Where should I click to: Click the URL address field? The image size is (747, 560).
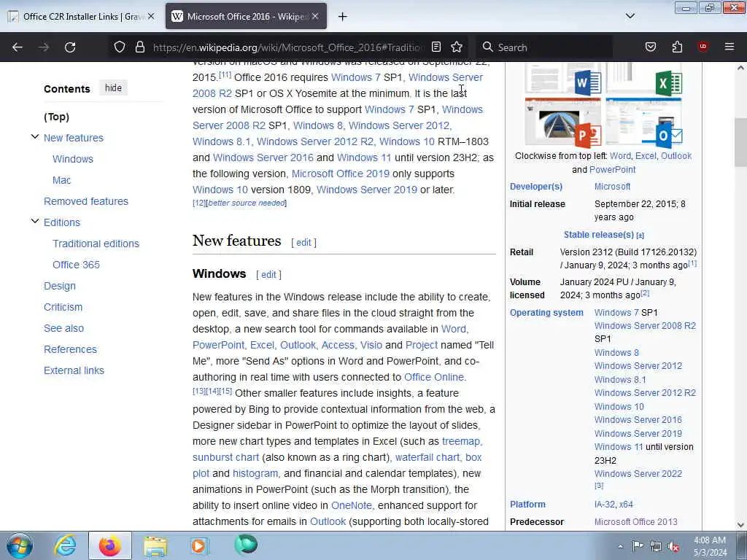286,47
